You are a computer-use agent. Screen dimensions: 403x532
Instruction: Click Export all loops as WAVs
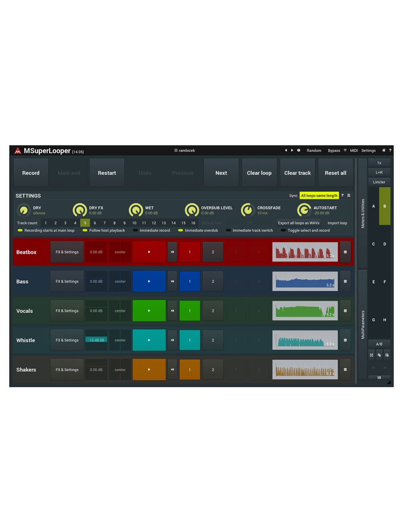(x=299, y=223)
